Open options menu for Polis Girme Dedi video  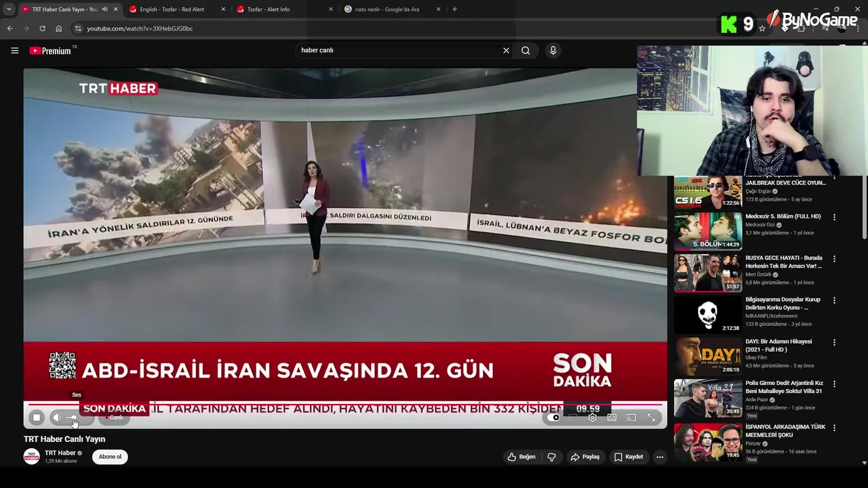click(834, 384)
